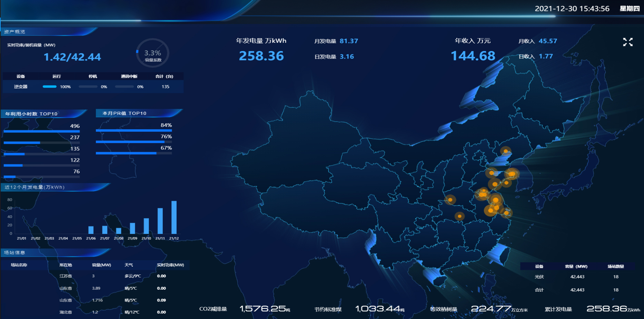Select the westernmost orange station marker on map
644x319 pixels.
point(450,199)
